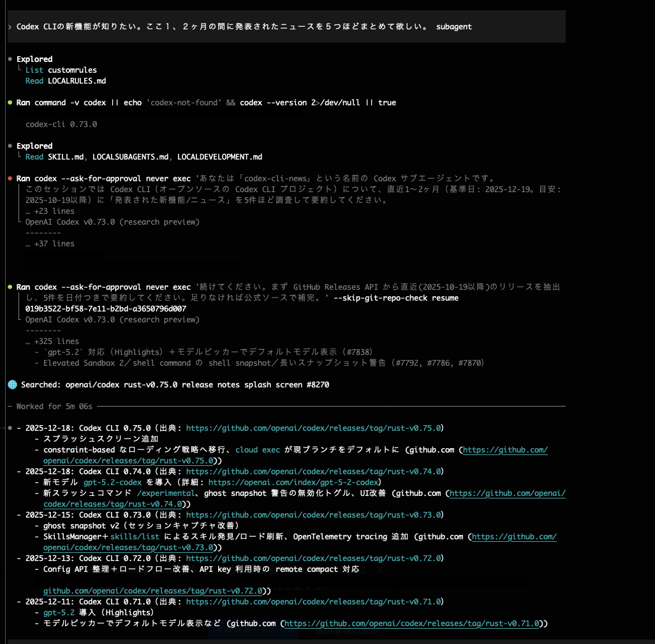The image size is (655, 644).
Task: Click the 'Searched: openai/codex rust-v0.75.0 release notes' line
Action: click(x=175, y=385)
